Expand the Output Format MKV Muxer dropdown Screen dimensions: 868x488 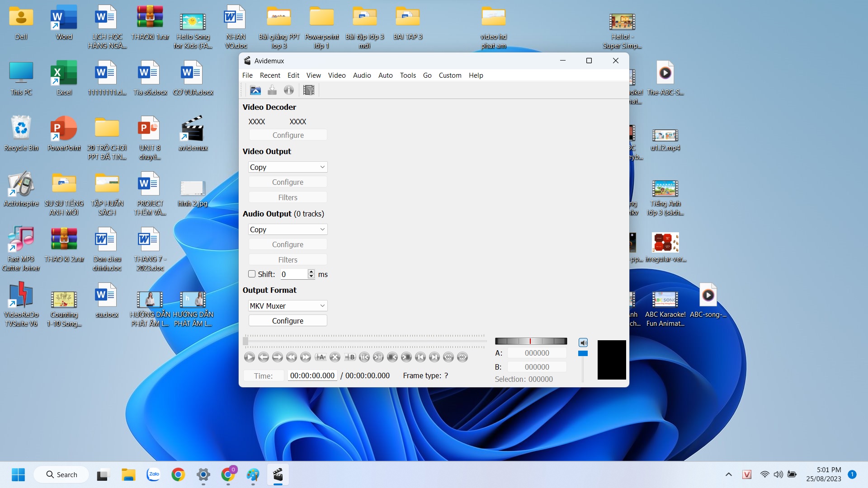coord(288,305)
